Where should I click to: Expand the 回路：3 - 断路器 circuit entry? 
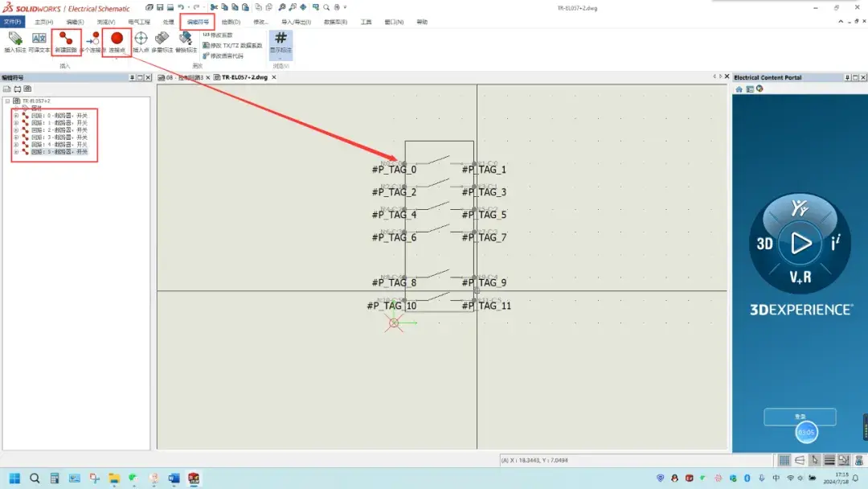[17, 136]
